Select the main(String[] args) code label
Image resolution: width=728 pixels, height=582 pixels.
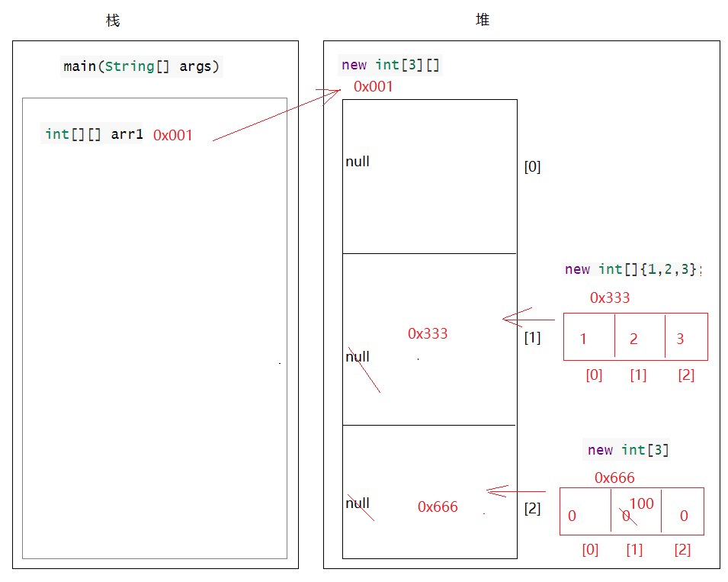tap(141, 66)
